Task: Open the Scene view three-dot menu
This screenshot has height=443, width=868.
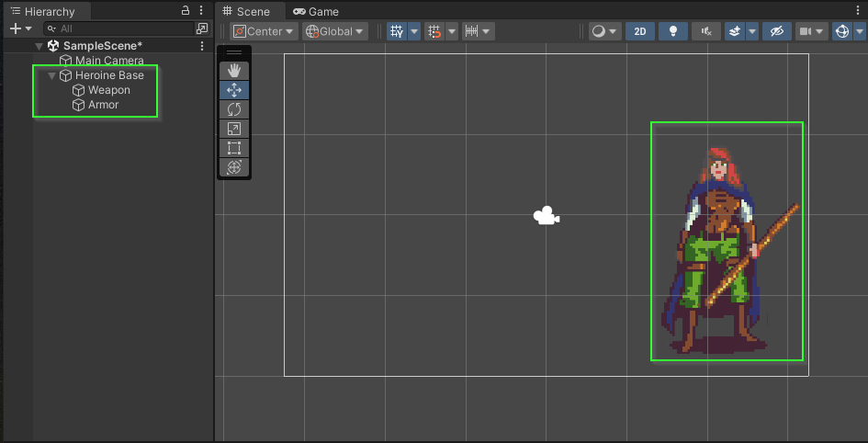Action: click(859, 11)
